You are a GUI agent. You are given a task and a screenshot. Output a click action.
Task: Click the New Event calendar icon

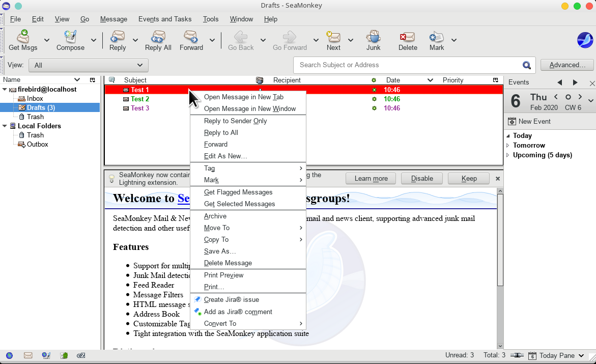point(512,121)
